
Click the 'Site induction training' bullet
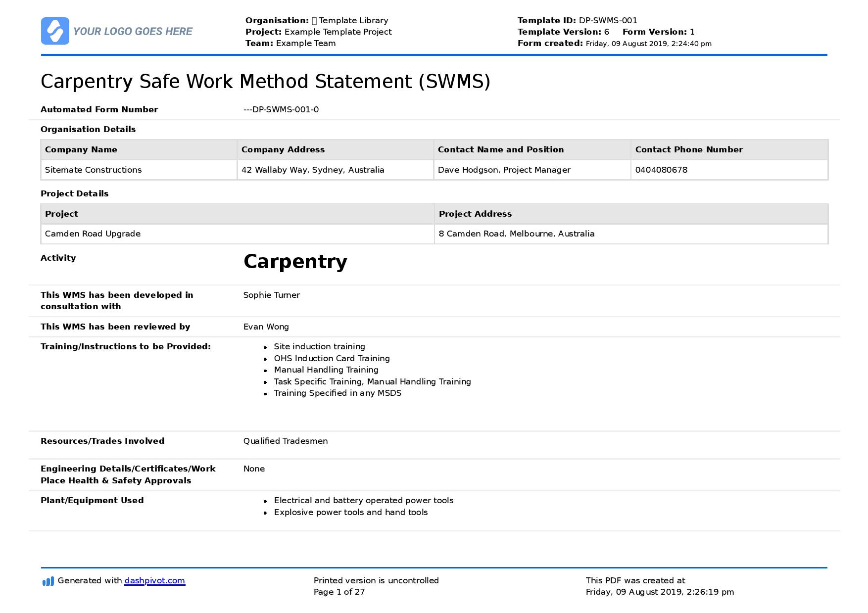tap(319, 347)
